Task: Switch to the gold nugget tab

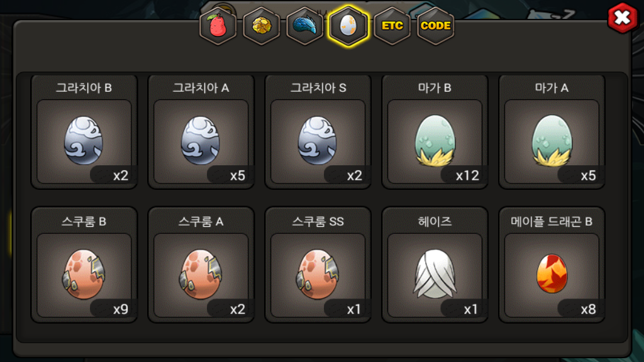Action: pyautogui.click(x=262, y=26)
